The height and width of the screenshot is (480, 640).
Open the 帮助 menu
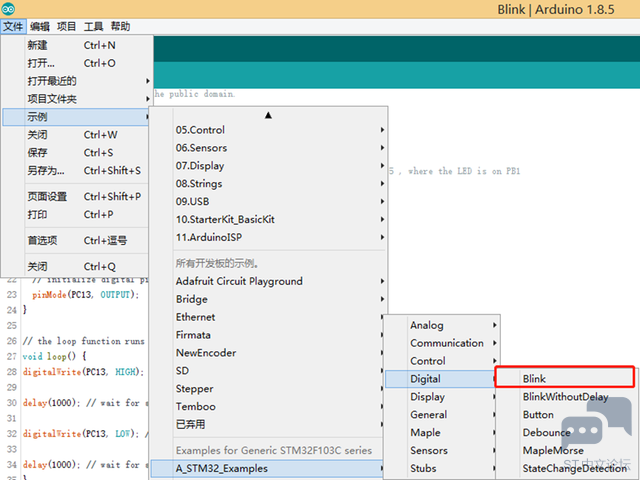(x=120, y=27)
